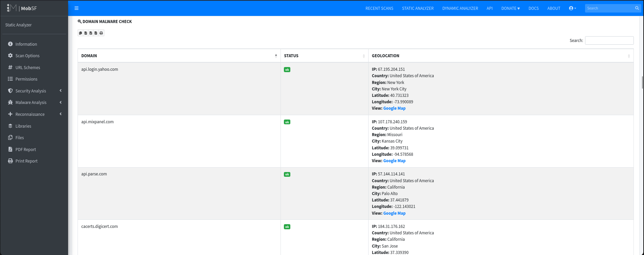Export domain table as PDF file
Image resolution: width=644 pixels, height=255 pixels.
pos(96,33)
